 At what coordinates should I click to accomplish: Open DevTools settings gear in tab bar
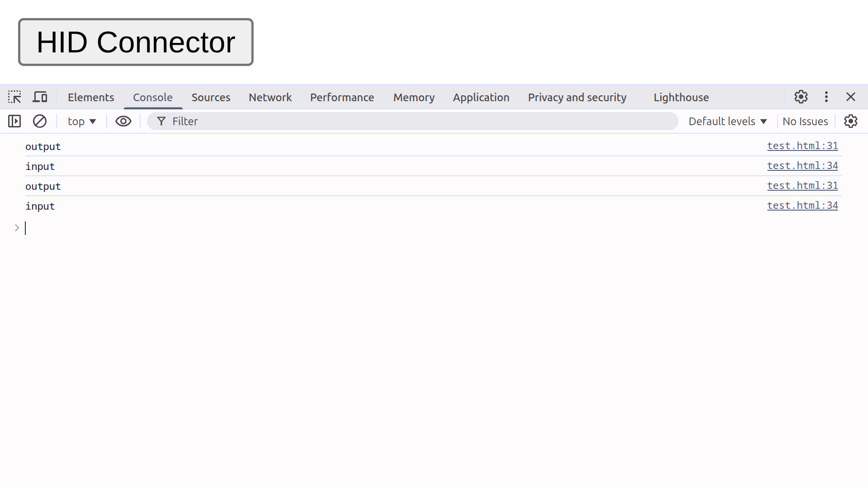point(801,97)
